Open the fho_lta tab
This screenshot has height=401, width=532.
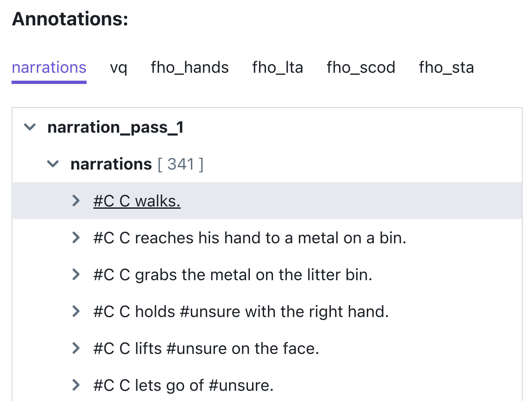pos(278,67)
